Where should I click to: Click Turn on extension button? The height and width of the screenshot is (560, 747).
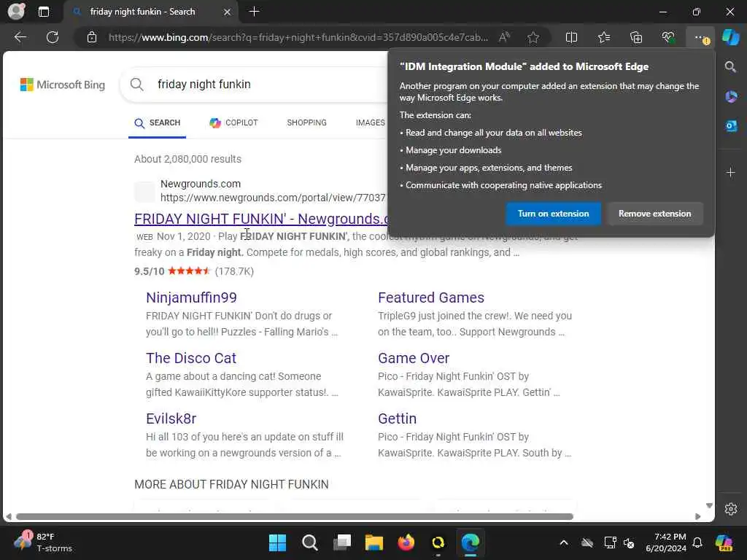(553, 214)
